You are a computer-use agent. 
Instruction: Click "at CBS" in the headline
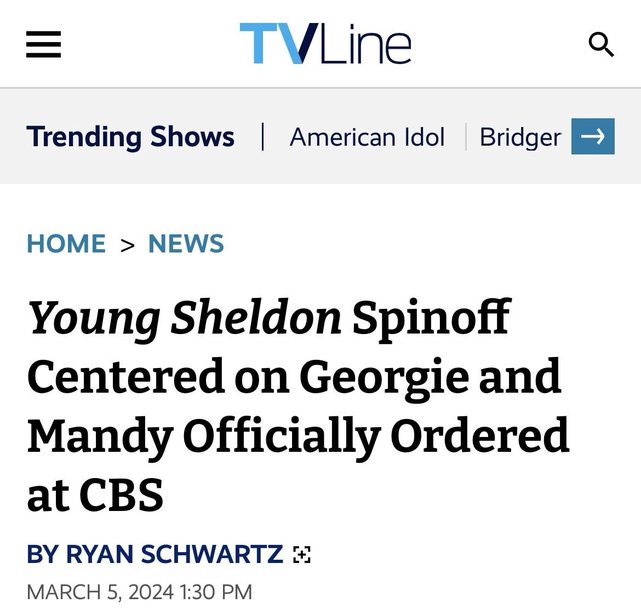coord(95,495)
